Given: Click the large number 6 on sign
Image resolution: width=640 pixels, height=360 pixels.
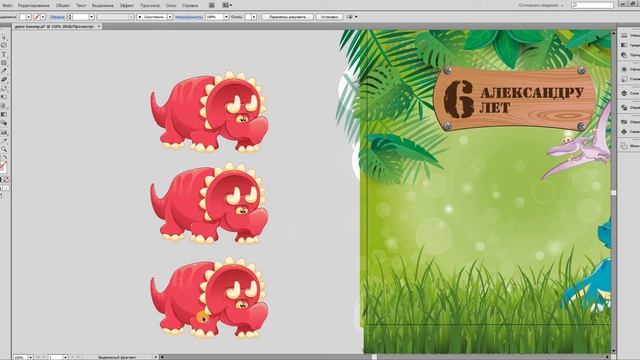Looking at the screenshot, I should (x=459, y=100).
